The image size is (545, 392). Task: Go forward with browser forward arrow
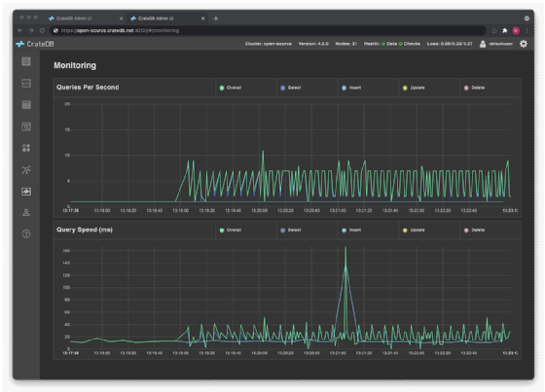31,30
